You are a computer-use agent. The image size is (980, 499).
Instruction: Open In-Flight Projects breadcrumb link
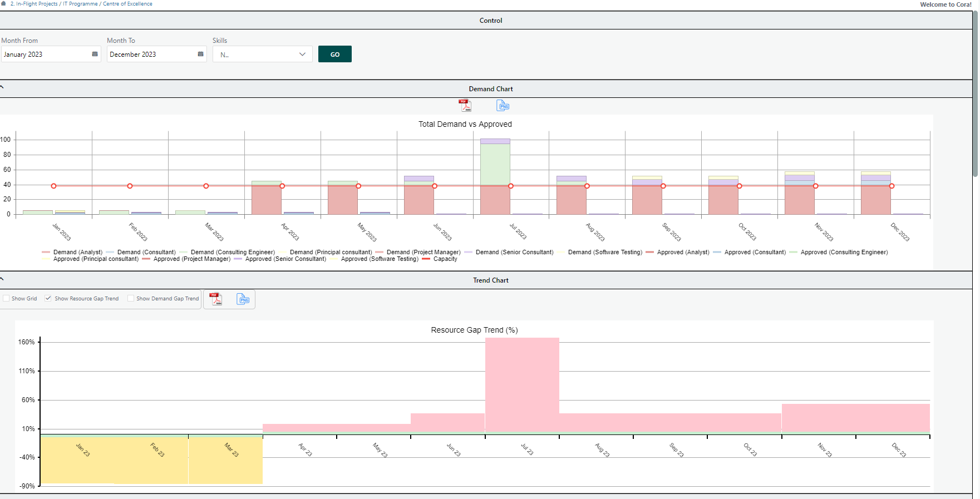point(34,4)
